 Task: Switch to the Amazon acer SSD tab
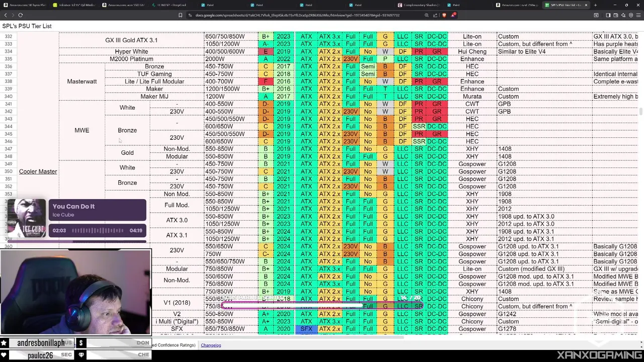tap(124, 5)
